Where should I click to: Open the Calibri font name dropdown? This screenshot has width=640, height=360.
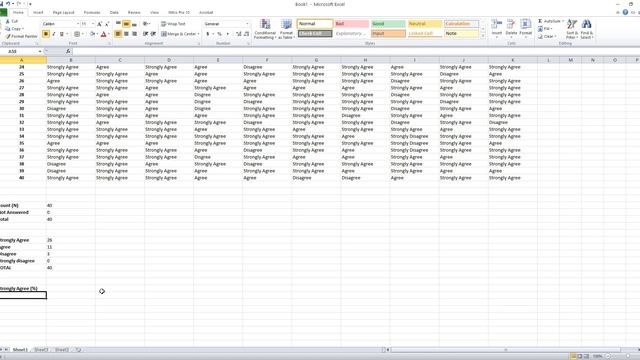pos(78,24)
